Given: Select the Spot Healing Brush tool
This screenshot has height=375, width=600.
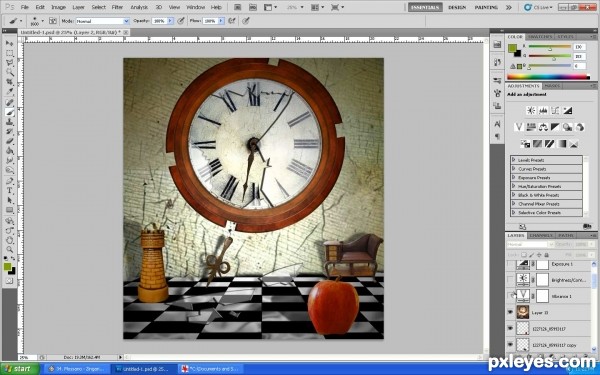Looking at the screenshot, I should pos(10,103).
